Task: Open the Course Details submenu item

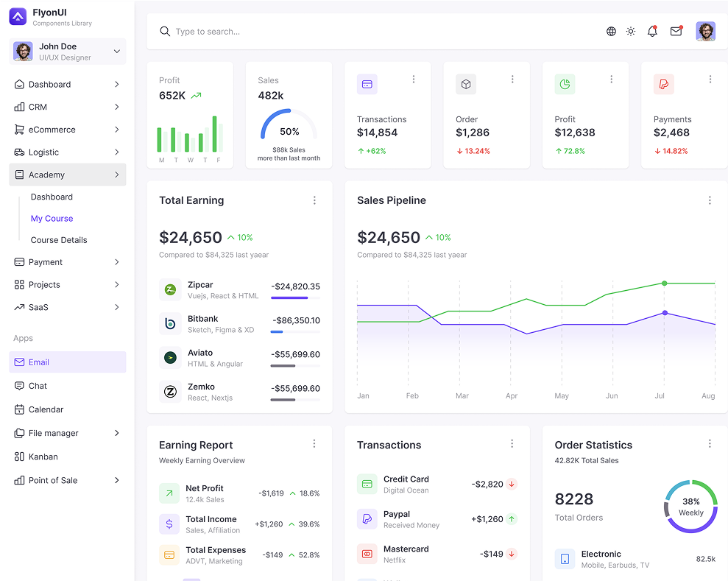Action: [x=59, y=240]
